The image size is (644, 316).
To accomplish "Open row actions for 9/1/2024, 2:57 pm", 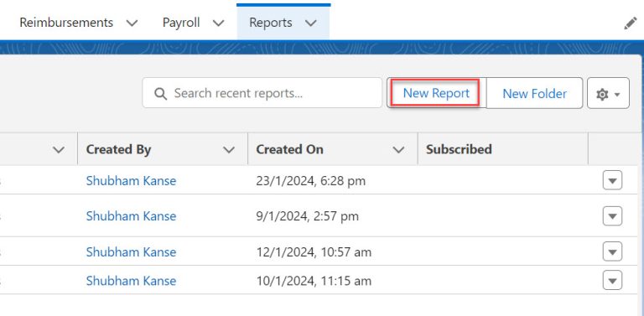I will (612, 216).
